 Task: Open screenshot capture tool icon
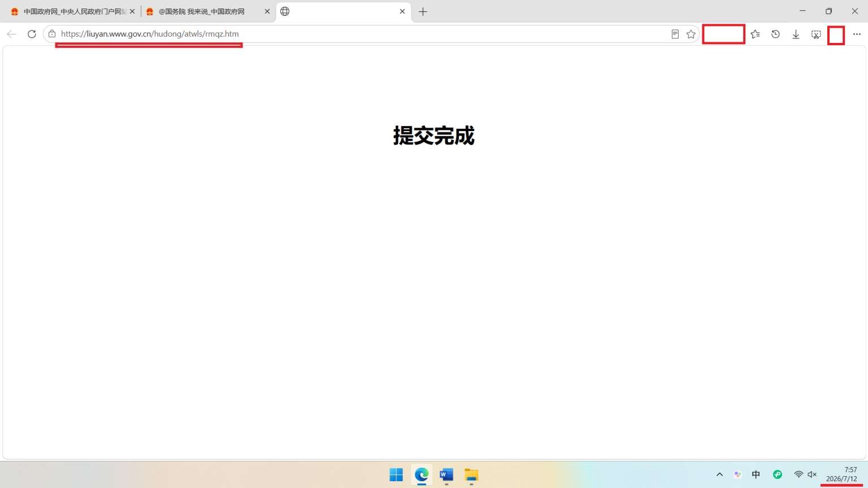pos(816,34)
